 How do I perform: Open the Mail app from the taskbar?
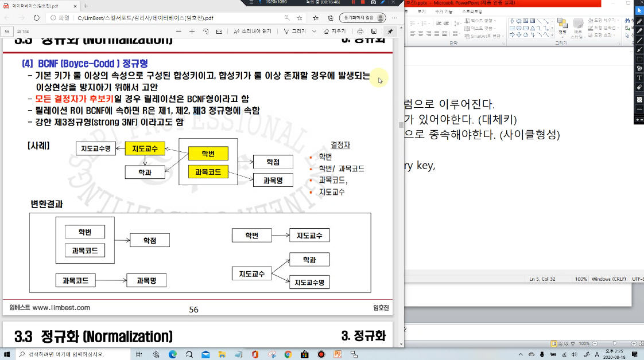[205, 354]
